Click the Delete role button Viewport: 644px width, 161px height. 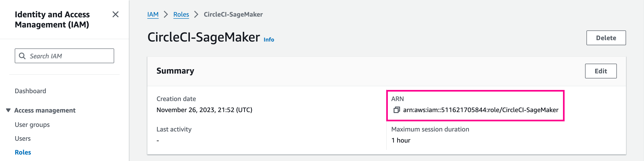click(606, 38)
